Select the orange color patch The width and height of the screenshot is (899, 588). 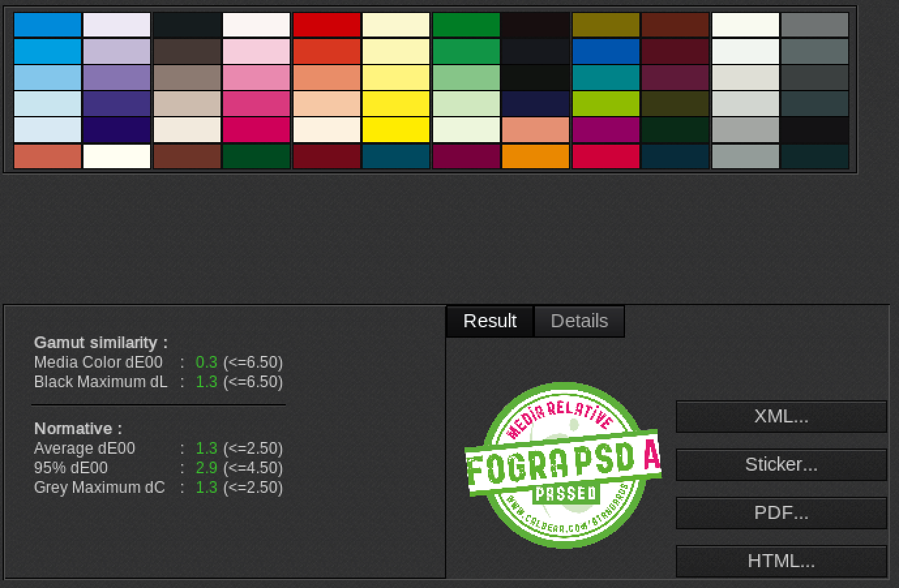point(536,156)
